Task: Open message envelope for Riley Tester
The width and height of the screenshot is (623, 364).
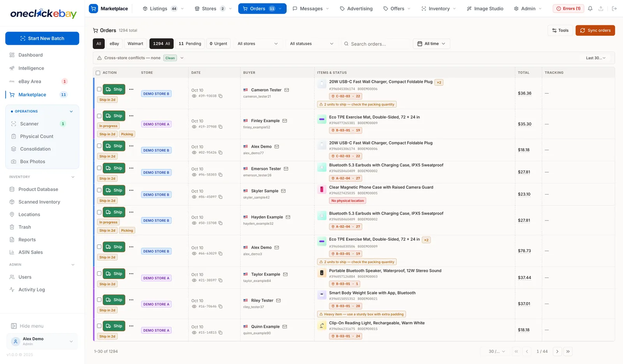Action: coord(278,301)
